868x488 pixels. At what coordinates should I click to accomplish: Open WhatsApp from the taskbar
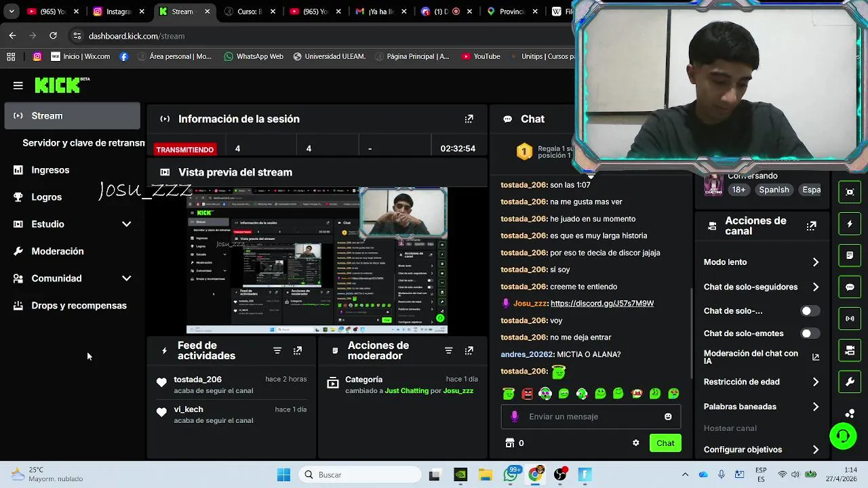(511, 475)
